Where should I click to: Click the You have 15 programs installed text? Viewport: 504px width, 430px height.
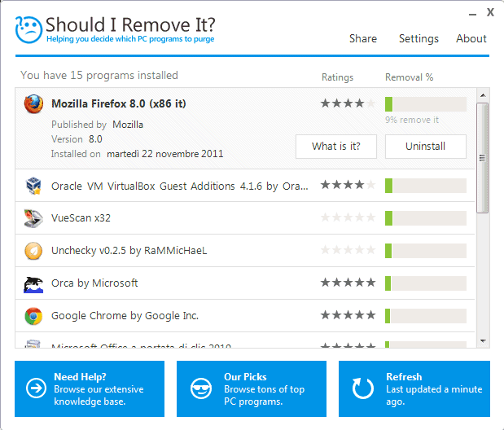coord(99,76)
